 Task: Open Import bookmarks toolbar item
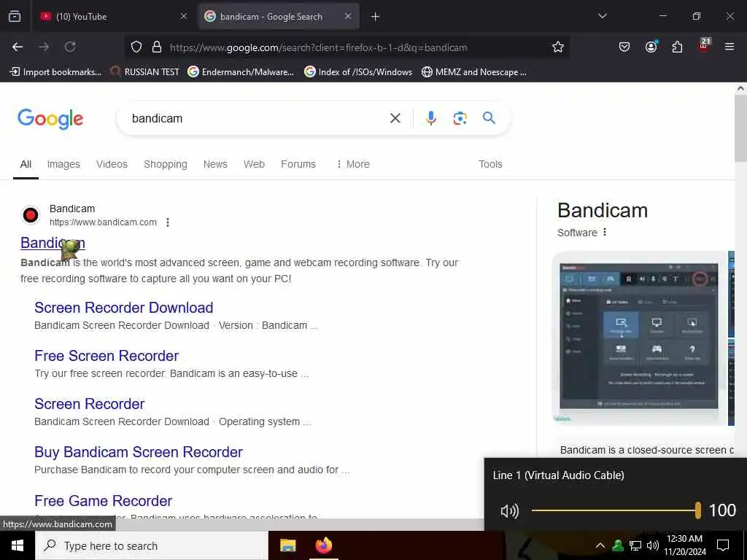pyautogui.click(x=55, y=72)
